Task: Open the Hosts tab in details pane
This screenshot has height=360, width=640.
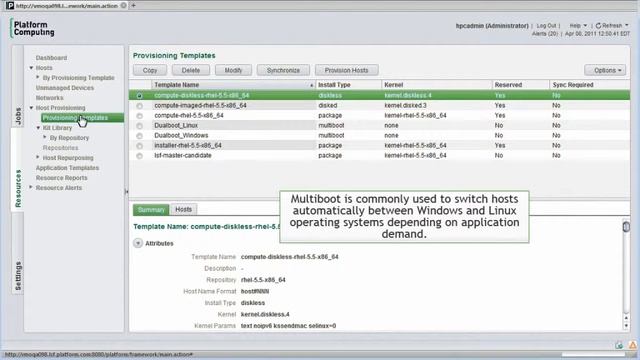Action: [x=183, y=209]
